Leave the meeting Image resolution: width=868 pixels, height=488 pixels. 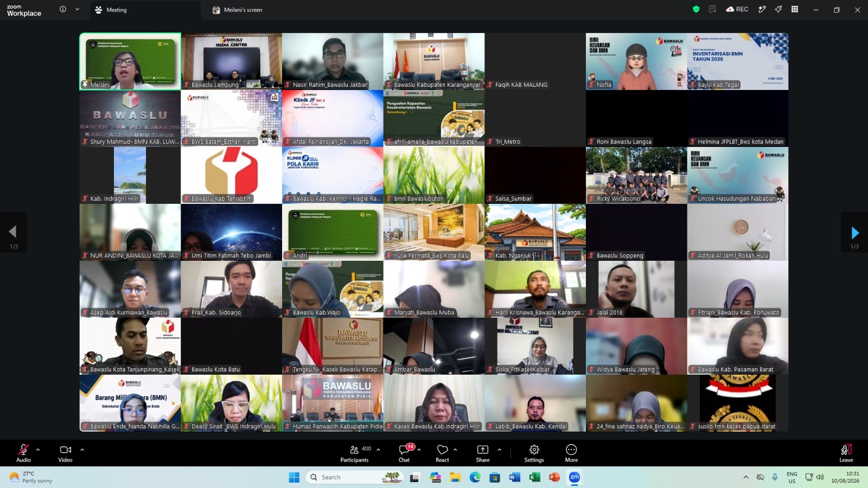(846, 453)
